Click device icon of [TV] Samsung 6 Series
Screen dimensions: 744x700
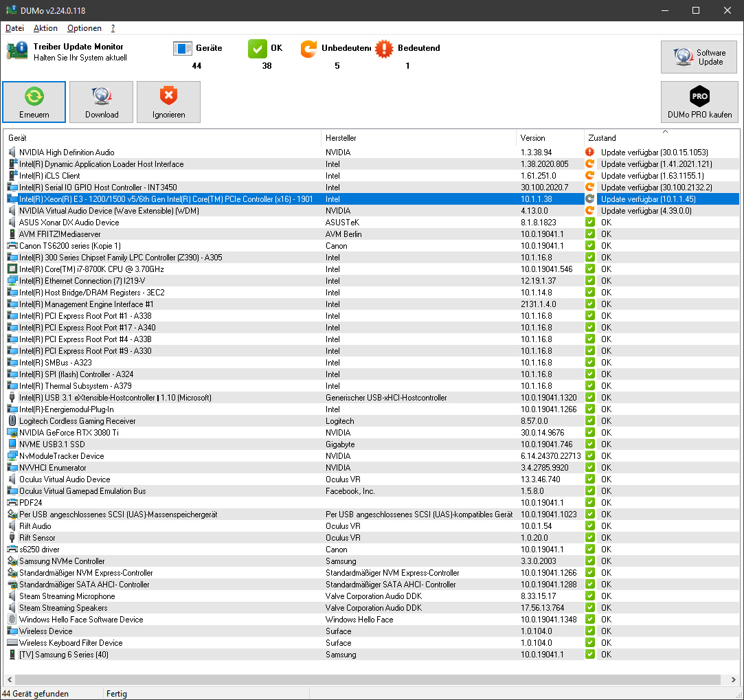pyautogui.click(x=12, y=654)
